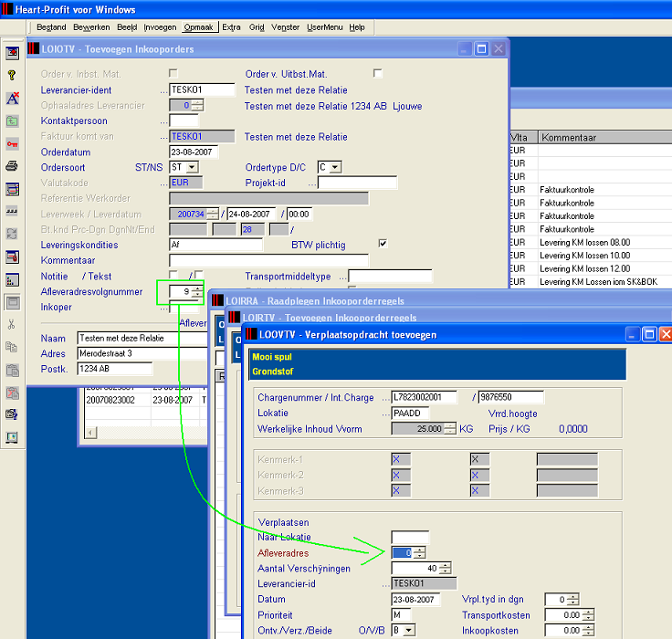Click the letter A with red X icon
The height and width of the screenshot is (639, 672).
click(x=12, y=99)
